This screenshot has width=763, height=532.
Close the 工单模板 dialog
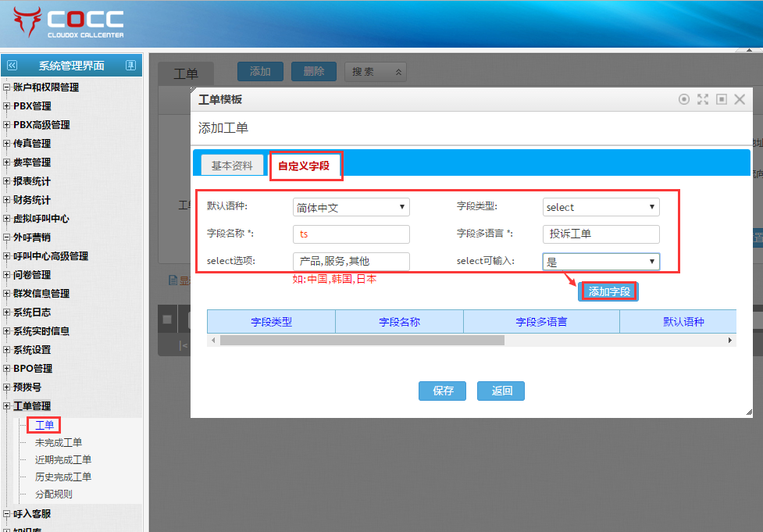(x=740, y=99)
